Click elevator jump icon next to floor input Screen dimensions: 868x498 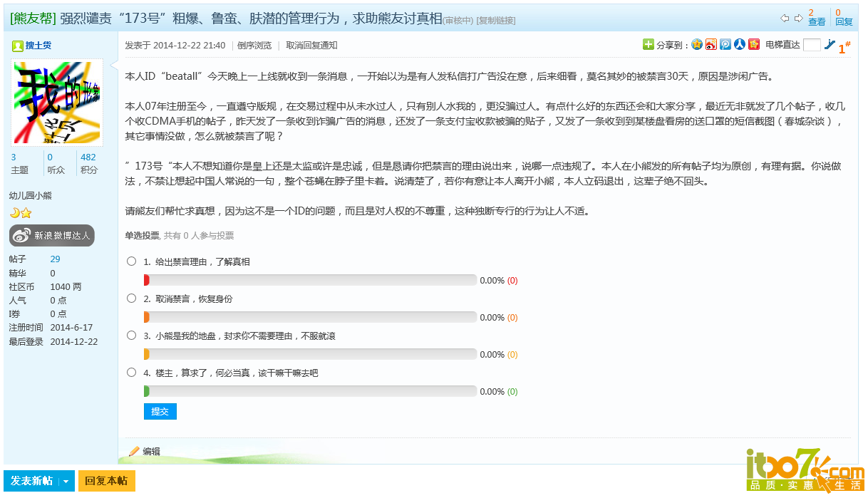click(x=830, y=44)
